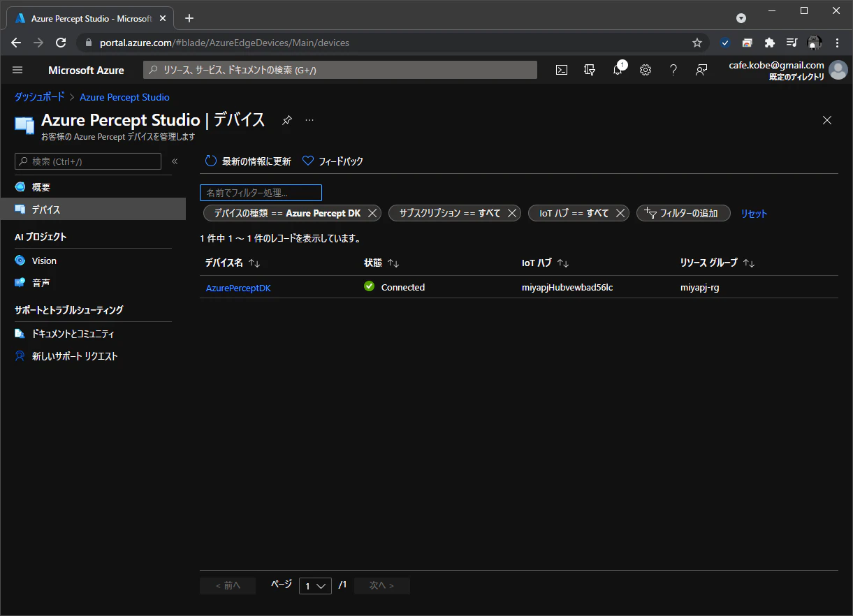
Task: Click the フィードバック heart button
Action: coord(333,161)
